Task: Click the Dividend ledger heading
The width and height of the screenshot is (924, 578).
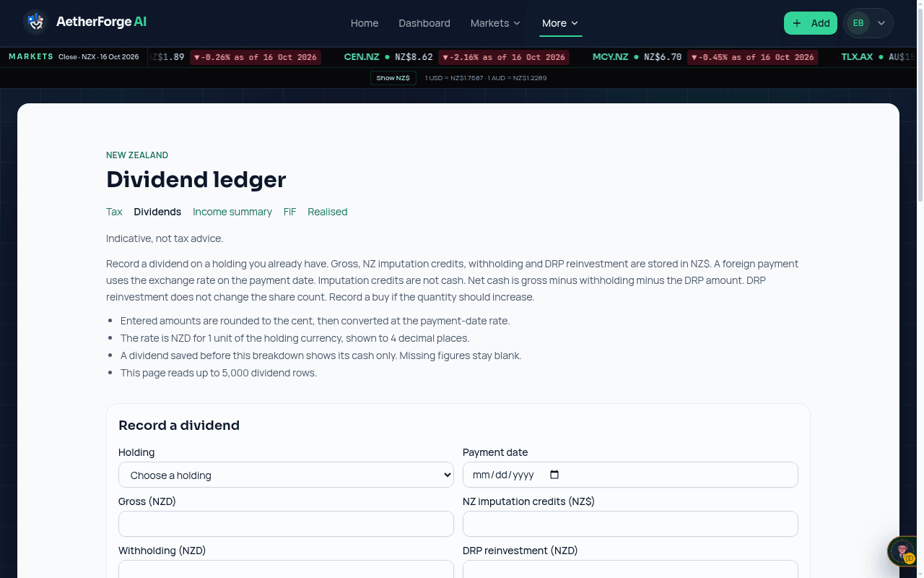Action: click(x=196, y=179)
